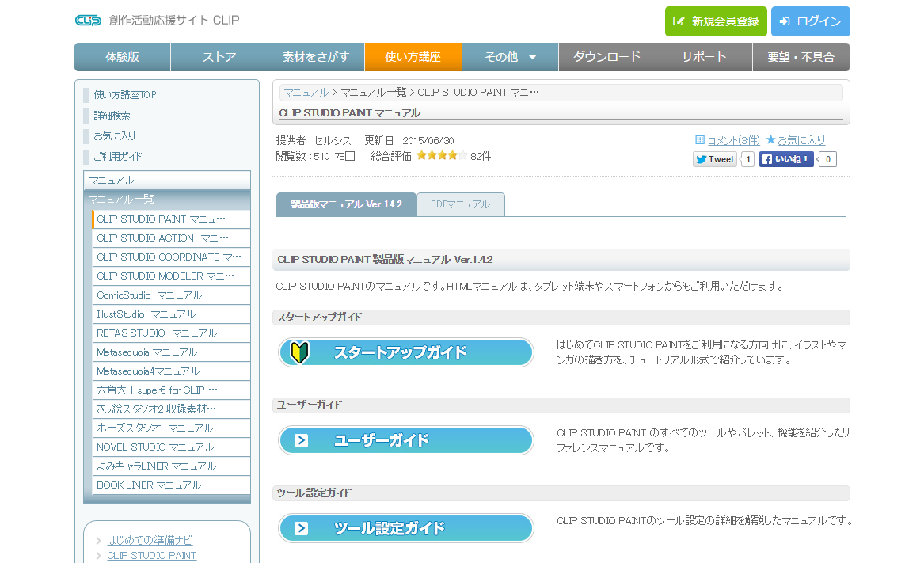Select the 製品版マニュアル Ver.1.4.2 tab
Viewport: 924px width, 563px height.
point(346,204)
